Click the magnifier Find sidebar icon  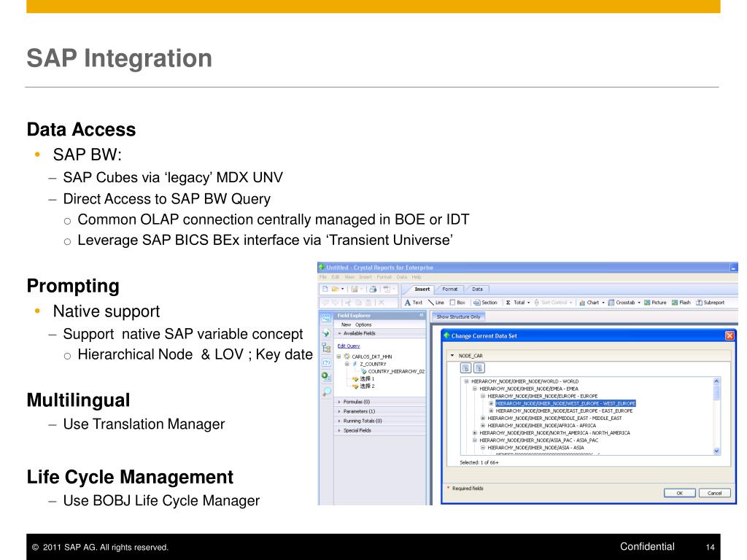[326, 392]
